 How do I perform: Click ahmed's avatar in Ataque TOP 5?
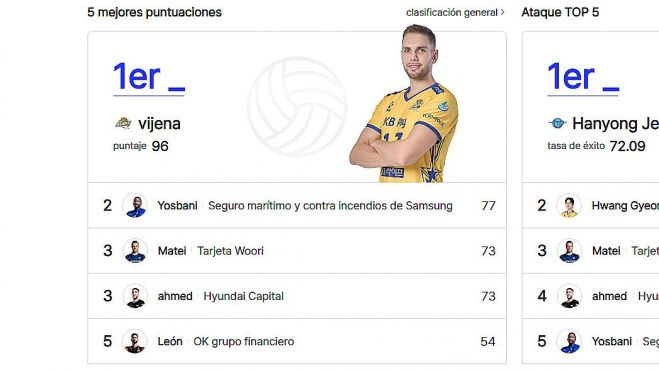(569, 296)
